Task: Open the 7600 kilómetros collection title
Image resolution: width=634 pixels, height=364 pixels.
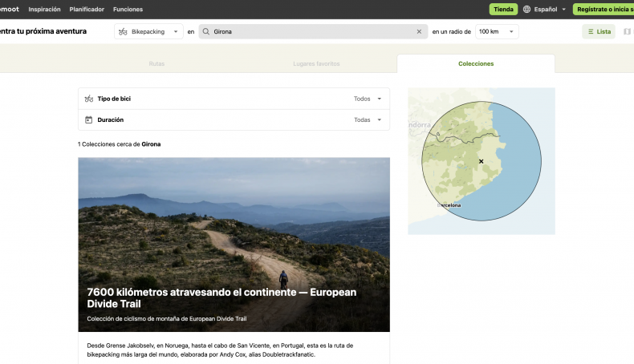Action: tap(221, 298)
